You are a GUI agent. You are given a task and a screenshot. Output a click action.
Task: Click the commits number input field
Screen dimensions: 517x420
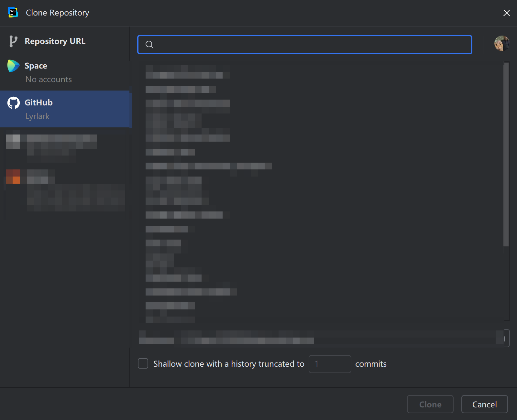(330, 364)
